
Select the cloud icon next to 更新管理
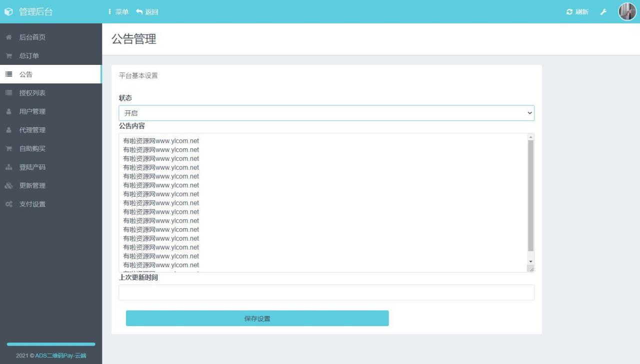pos(8,185)
